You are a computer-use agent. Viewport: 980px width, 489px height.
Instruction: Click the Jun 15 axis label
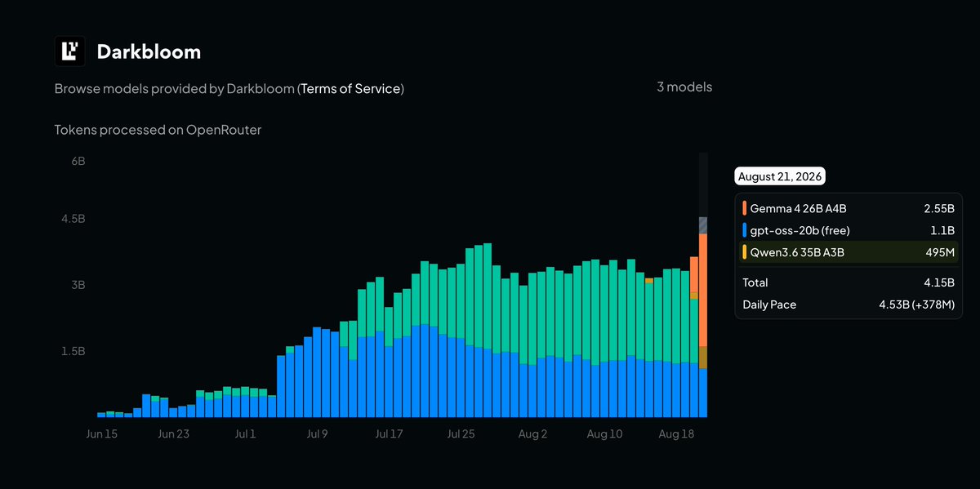tap(102, 434)
